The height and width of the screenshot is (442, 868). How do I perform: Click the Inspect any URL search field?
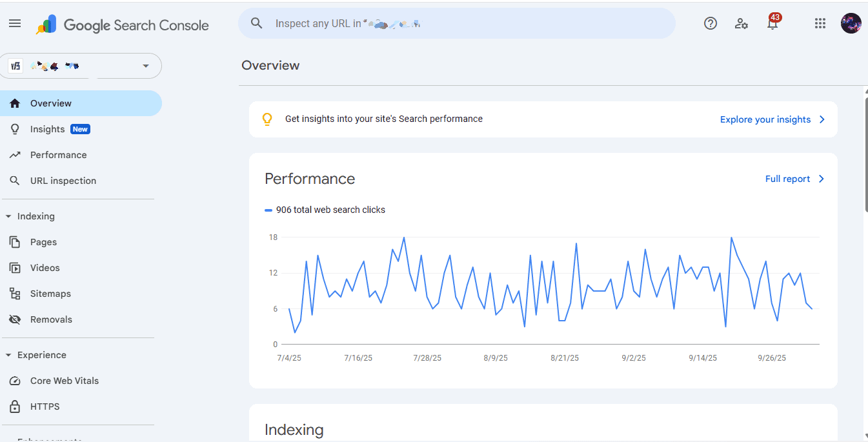click(x=457, y=24)
